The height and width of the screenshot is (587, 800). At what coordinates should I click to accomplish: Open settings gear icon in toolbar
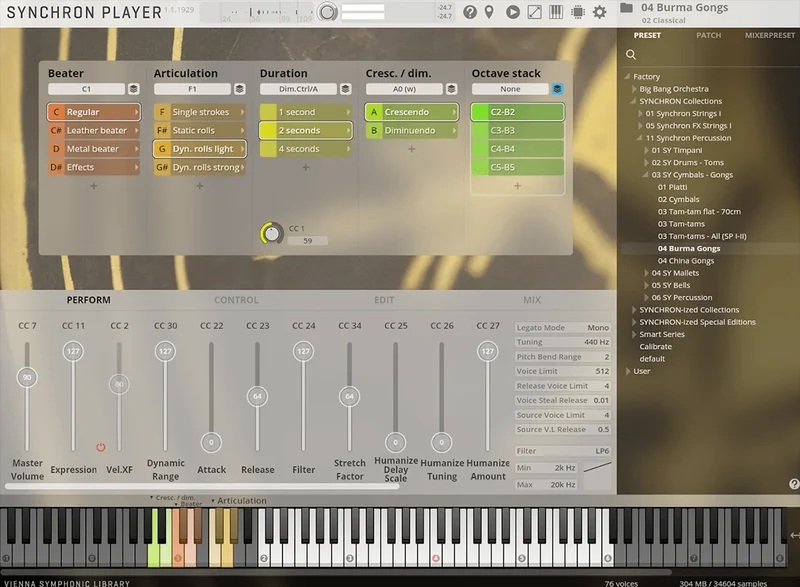pos(599,12)
